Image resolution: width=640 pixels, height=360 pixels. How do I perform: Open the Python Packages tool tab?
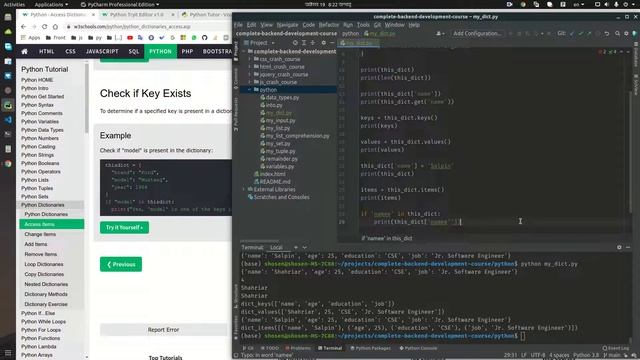371,348
